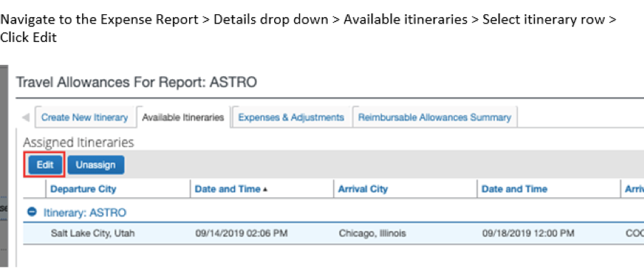Image resolution: width=644 pixels, height=273 pixels.
Task: Sort by Arrival City column header
Action: click(x=363, y=189)
